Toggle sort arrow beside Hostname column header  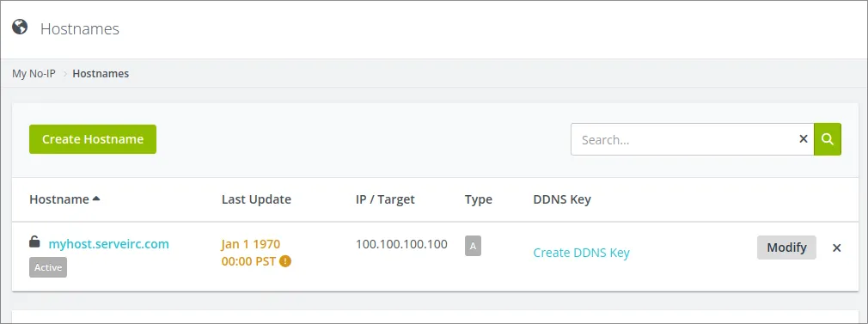tap(96, 199)
